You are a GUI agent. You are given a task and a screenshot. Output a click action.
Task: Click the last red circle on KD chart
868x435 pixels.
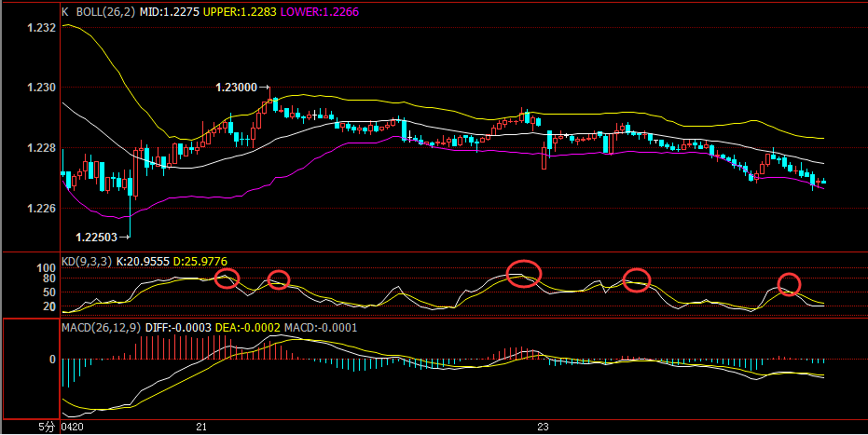coord(789,284)
